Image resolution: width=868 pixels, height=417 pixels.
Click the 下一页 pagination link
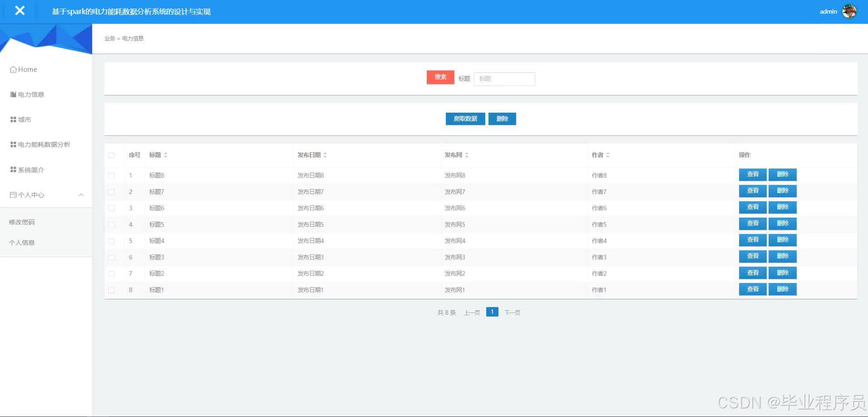[513, 313]
